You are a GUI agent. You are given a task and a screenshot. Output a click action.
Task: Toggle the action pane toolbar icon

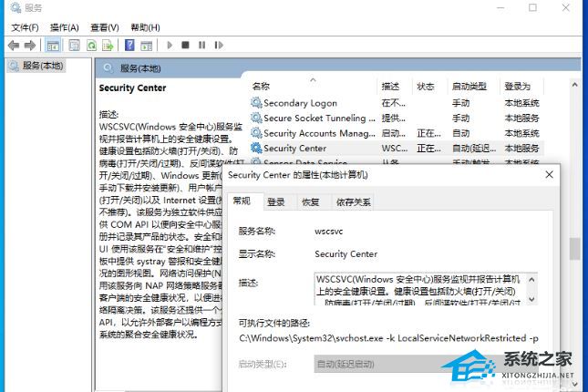[146, 46]
